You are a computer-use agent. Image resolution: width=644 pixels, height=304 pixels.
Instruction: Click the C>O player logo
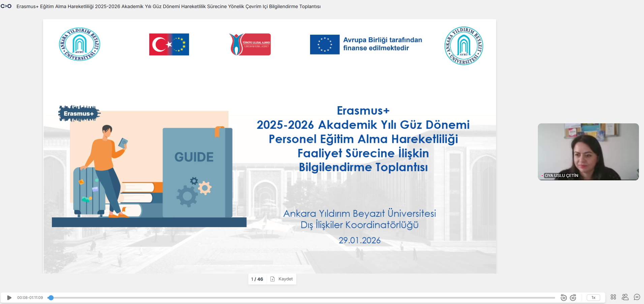tap(6, 6)
